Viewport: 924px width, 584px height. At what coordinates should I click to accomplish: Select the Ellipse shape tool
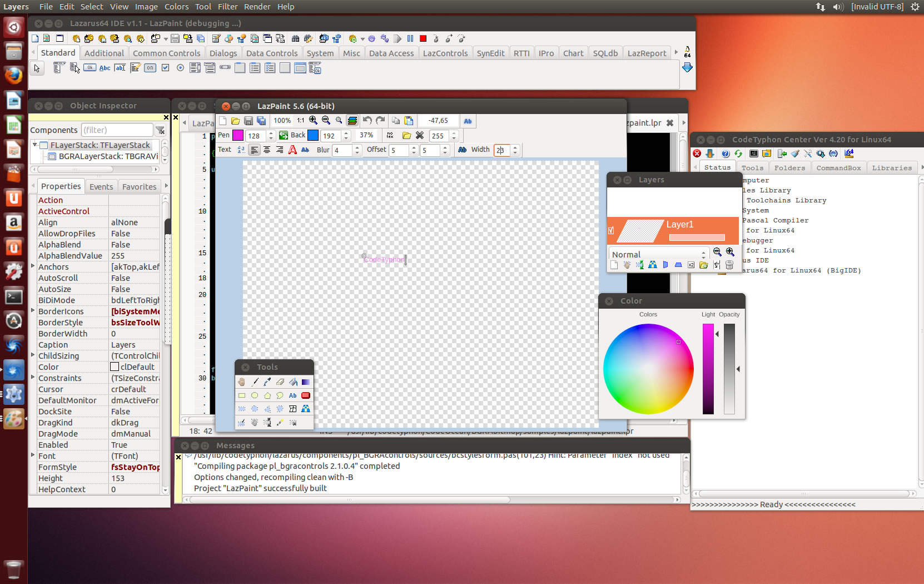255,395
